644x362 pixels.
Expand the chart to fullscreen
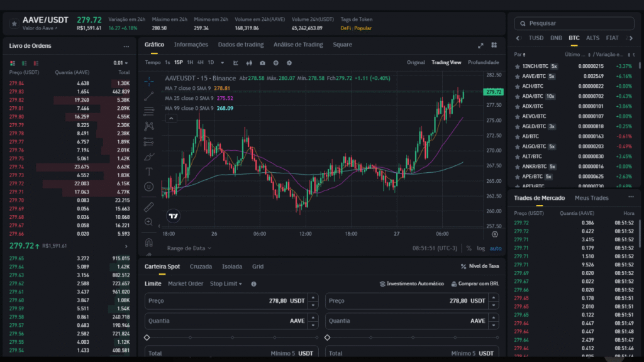point(480,45)
